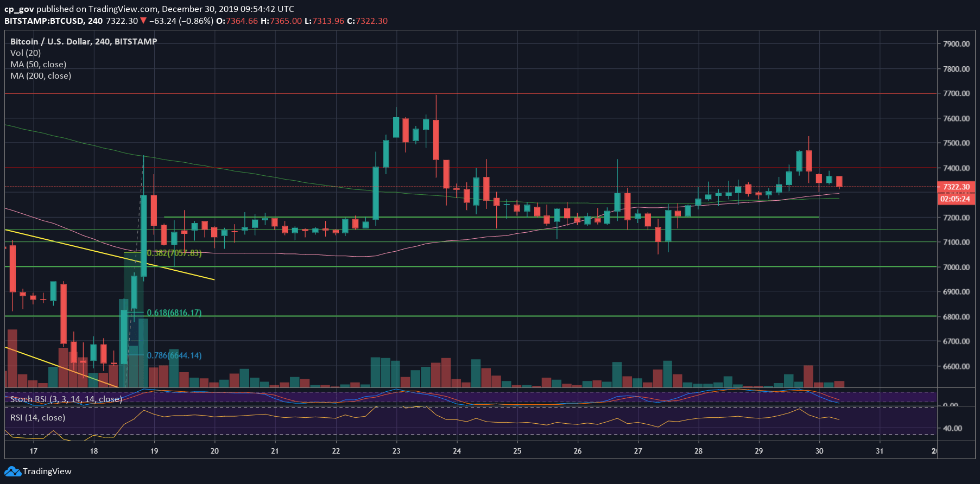980x484 pixels.
Task: Click the TradingView cloud logo icon
Action: tap(13, 472)
